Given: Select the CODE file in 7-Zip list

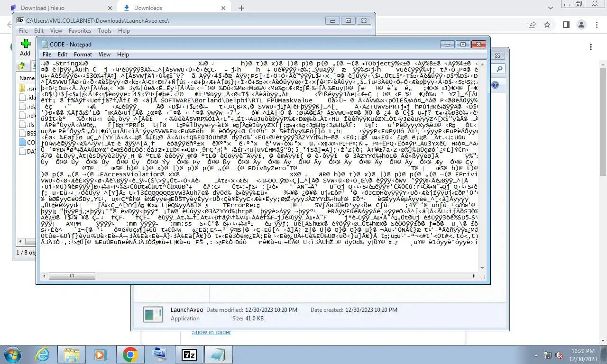Looking at the screenshot, I should (x=28, y=143).
